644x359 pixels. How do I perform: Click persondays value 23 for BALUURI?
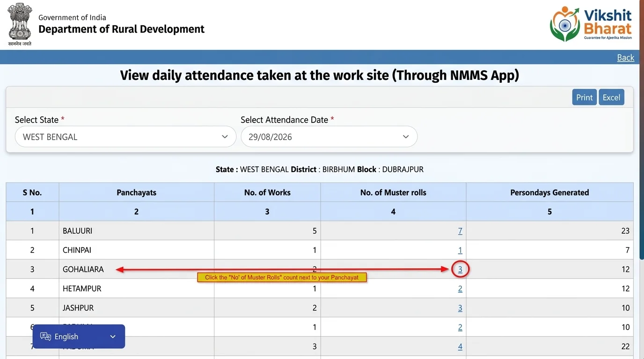[625, 231]
